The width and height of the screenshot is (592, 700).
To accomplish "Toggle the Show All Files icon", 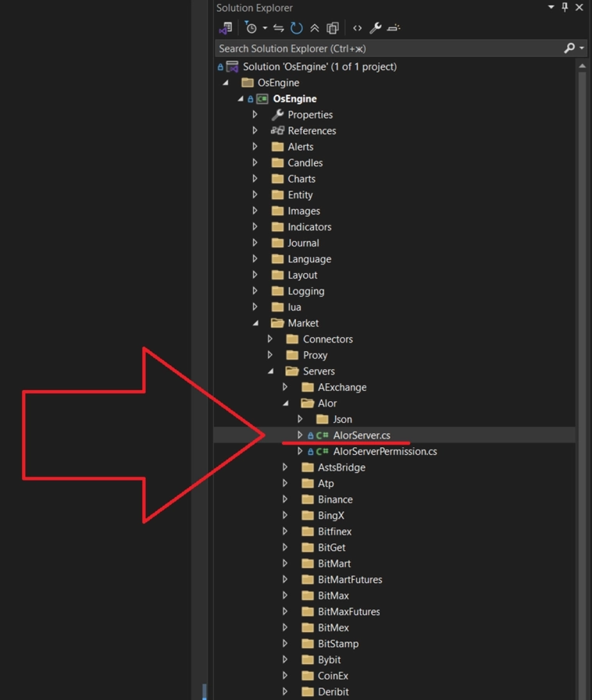I will [x=333, y=28].
